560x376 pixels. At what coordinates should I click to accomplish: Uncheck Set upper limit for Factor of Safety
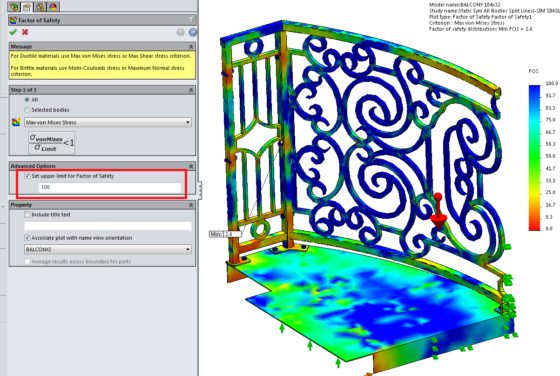pos(27,176)
